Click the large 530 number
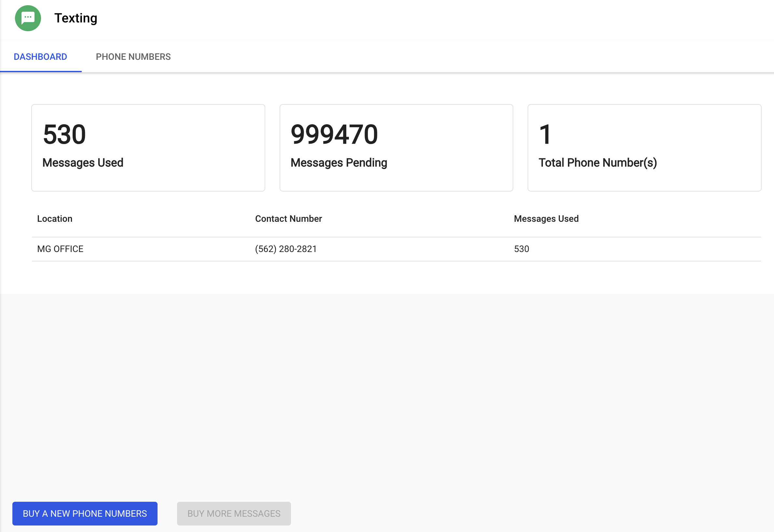The width and height of the screenshot is (774, 532). [64, 134]
